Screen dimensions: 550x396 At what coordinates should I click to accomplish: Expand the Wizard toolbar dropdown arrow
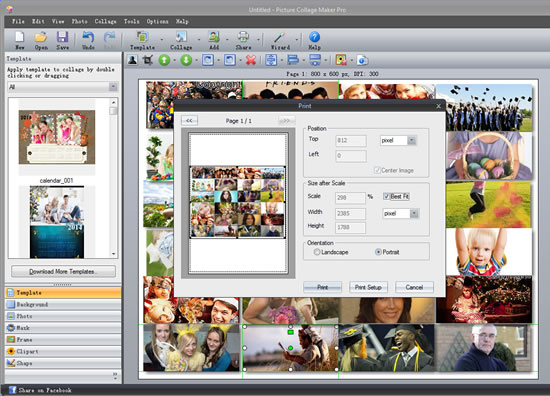click(x=297, y=39)
